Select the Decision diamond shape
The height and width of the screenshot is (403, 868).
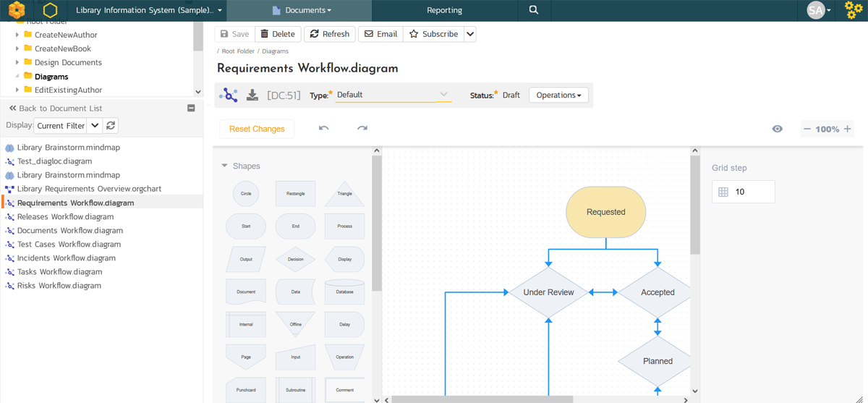click(295, 259)
